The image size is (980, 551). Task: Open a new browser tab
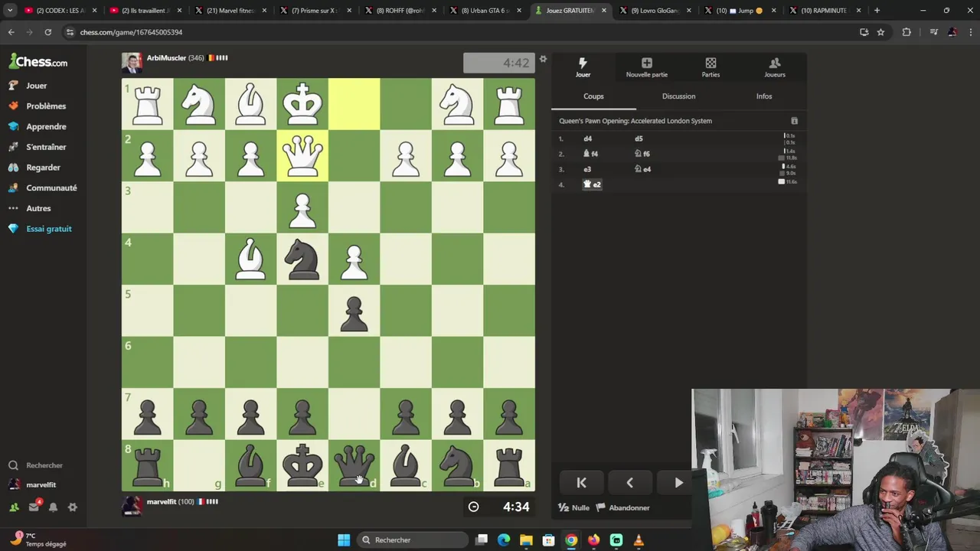point(877,11)
